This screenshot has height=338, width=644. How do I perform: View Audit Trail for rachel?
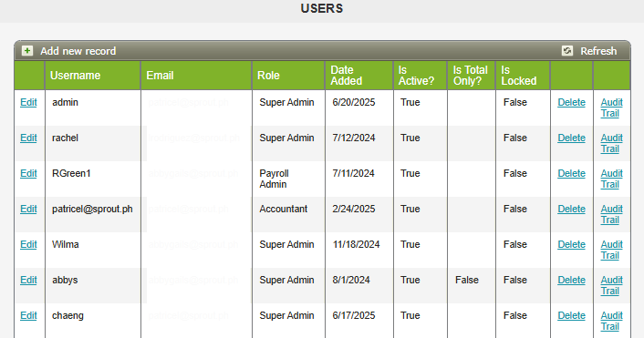click(x=611, y=143)
